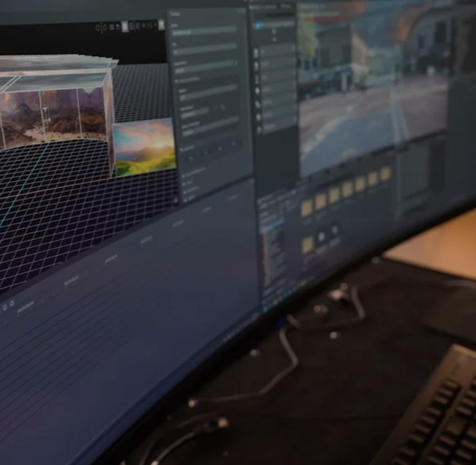Viewport: 476px width, 465px height.
Task: Click the highlighted white button in viewport toolbar
Action: pos(125,27)
